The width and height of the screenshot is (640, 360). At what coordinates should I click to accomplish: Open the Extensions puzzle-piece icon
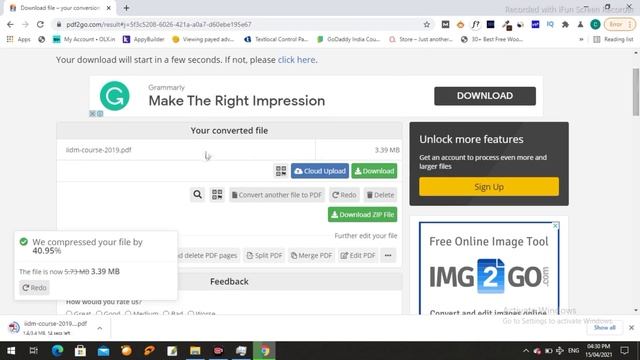tap(565, 24)
